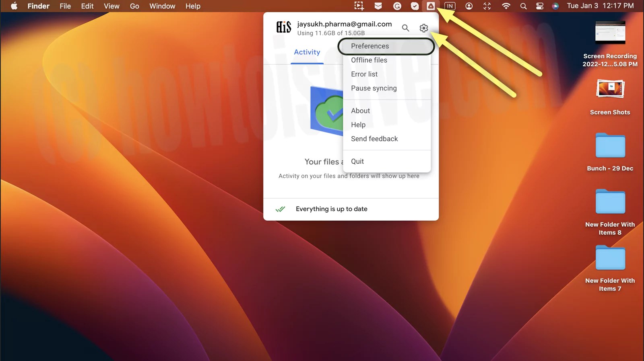The height and width of the screenshot is (361, 644).
Task: Open the Apple menu
Action: [14, 6]
